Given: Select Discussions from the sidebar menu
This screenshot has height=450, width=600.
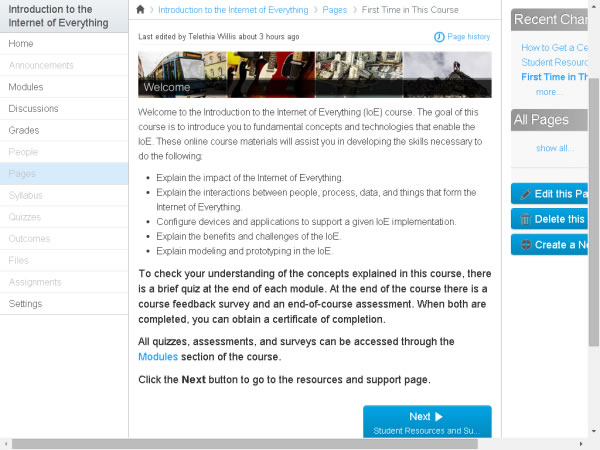Looking at the screenshot, I should tap(33, 109).
